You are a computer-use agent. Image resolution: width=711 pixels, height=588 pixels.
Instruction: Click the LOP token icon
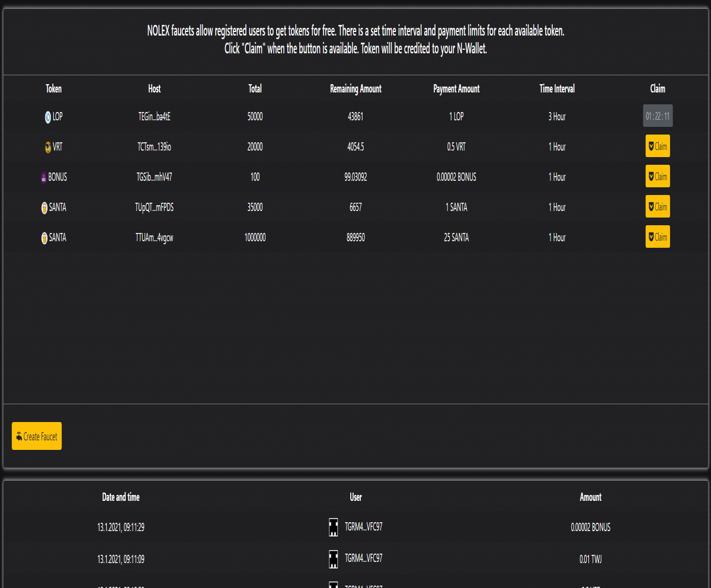coord(48,117)
